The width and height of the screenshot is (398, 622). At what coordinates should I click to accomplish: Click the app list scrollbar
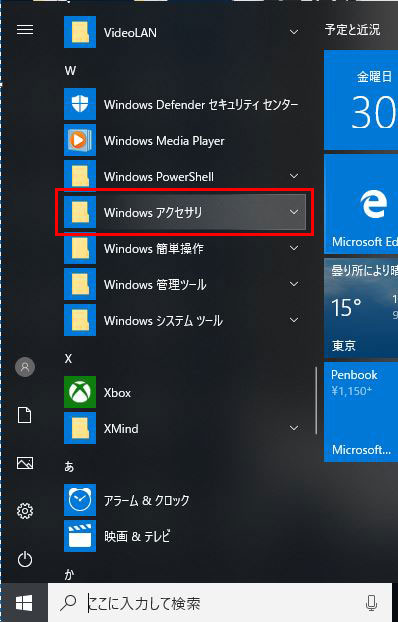point(316,400)
